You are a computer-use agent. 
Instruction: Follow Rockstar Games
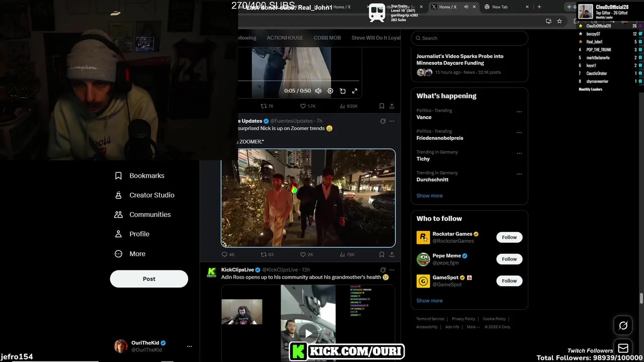pos(509,237)
